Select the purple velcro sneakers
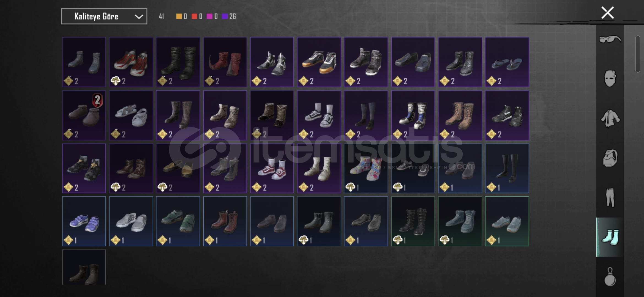Screen dimensions: 644x297 [84, 221]
